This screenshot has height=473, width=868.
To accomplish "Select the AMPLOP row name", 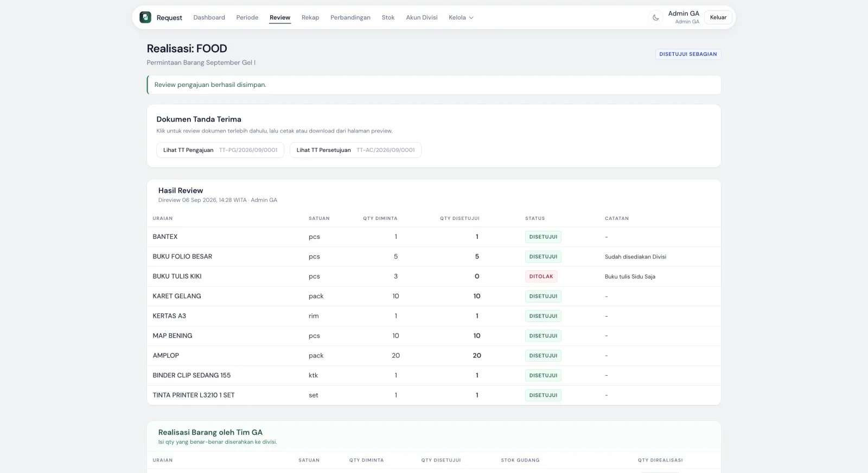I will [165, 356].
